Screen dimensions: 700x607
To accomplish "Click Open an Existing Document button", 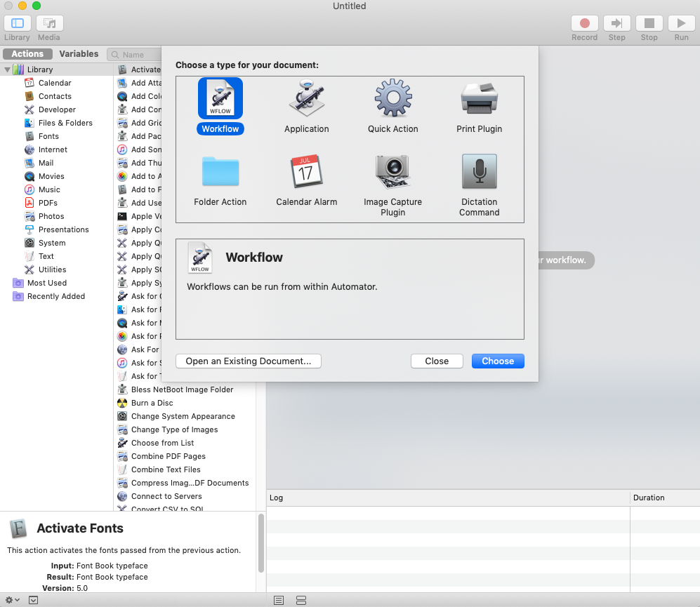I will [x=249, y=361].
